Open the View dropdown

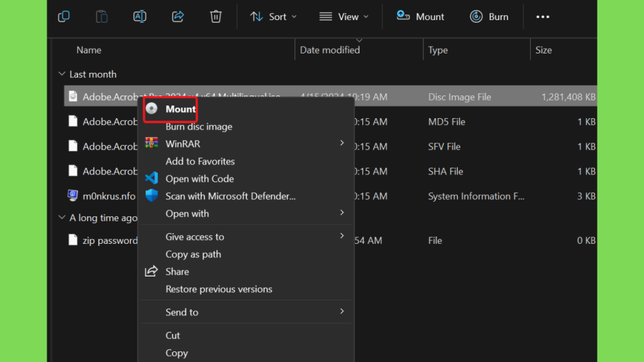tap(343, 17)
